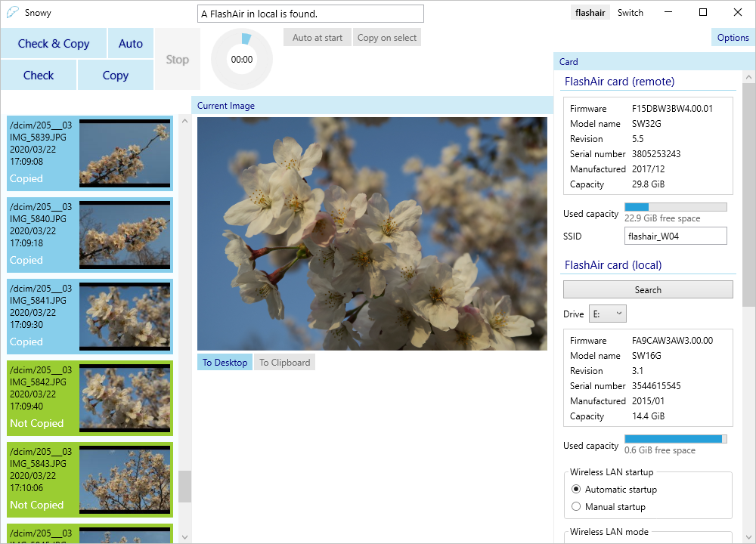Viewport: 756px width, 544px height.
Task: Click remote card used capacity bar
Action: pyautogui.click(x=675, y=207)
